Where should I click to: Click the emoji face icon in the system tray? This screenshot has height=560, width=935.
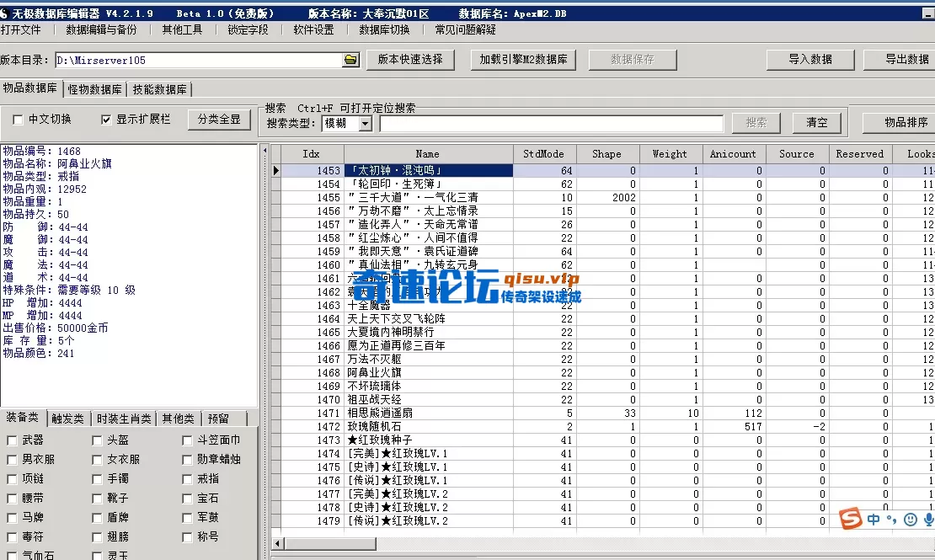pyautogui.click(x=911, y=519)
